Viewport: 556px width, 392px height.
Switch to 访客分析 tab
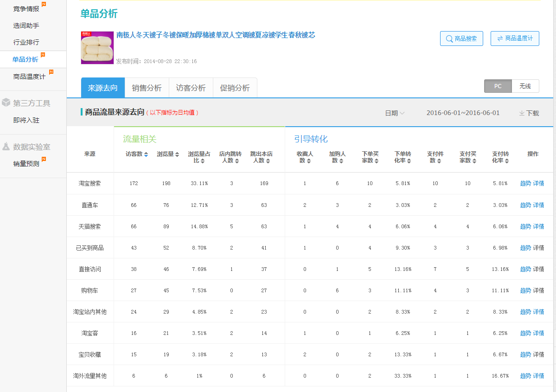point(191,88)
